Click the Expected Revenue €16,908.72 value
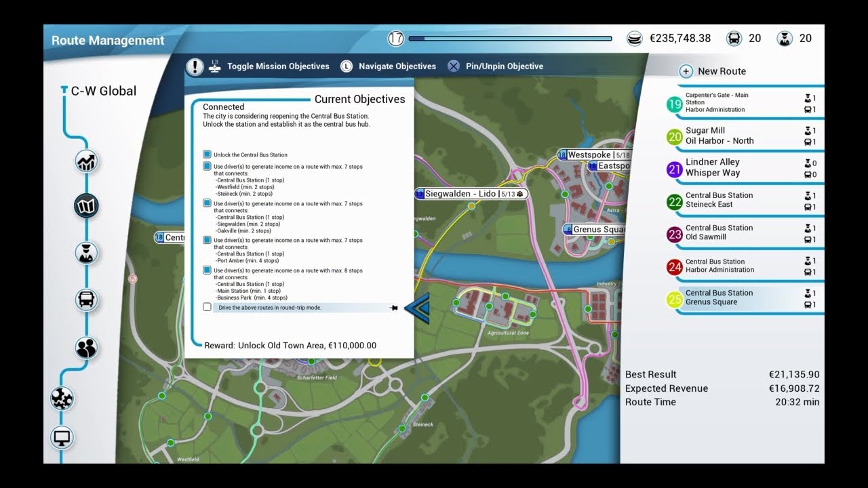This screenshot has width=868, height=488. 794,388
